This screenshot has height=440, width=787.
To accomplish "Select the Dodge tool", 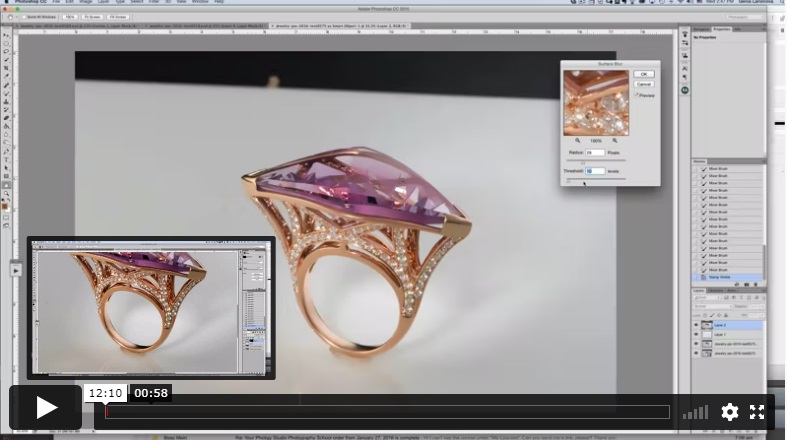I will (x=7, y=142).
